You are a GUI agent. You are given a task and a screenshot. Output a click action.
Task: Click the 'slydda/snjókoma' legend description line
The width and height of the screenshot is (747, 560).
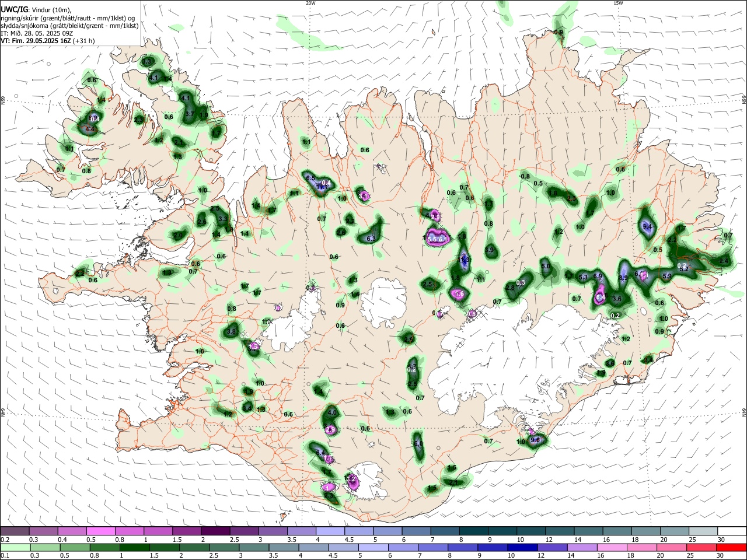pyautogui.click(x=69, y=26)
